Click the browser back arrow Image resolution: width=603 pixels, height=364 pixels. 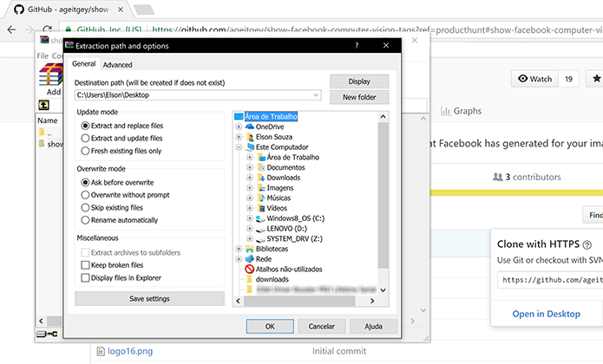pos(11,29)
